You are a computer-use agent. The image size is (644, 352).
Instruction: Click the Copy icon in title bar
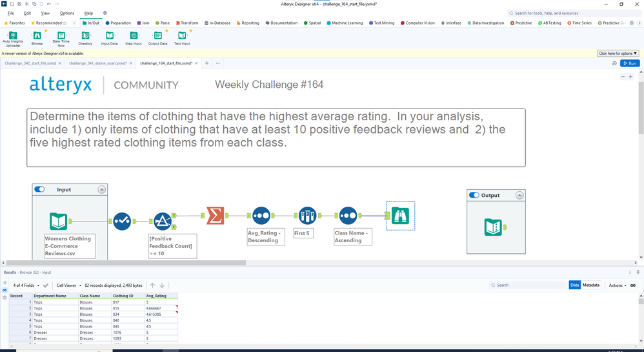pos(34,4)
